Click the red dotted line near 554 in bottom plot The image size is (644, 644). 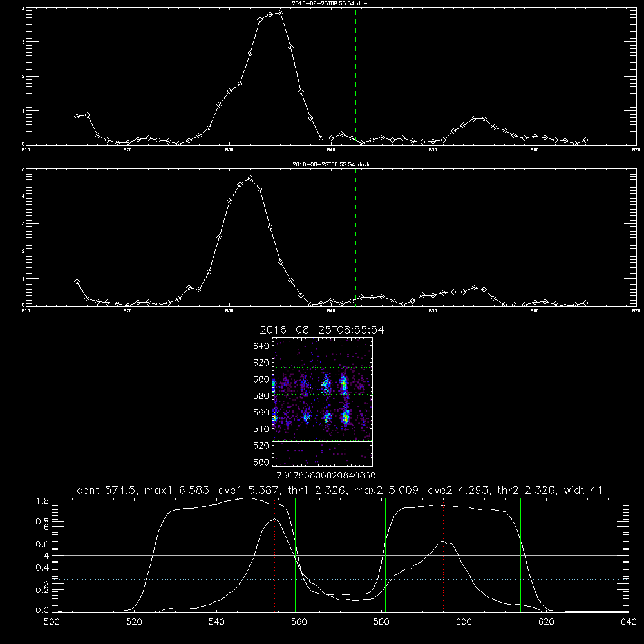(275, 556)
